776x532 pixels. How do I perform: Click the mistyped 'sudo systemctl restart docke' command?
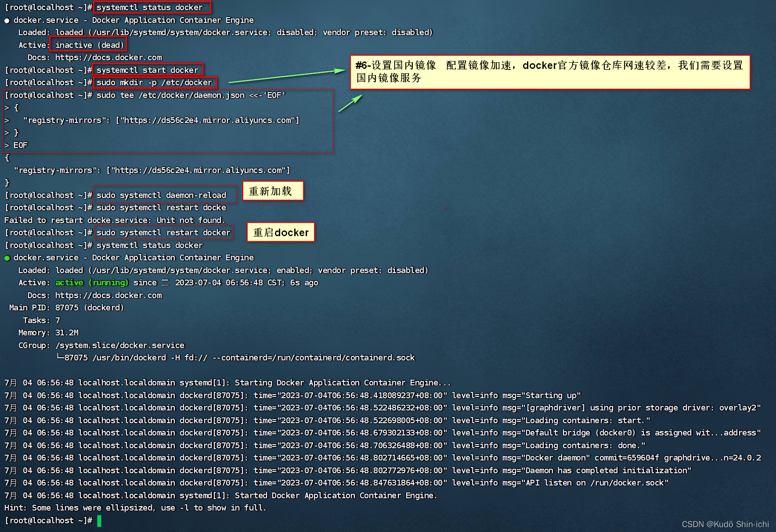tap(161, 207)
